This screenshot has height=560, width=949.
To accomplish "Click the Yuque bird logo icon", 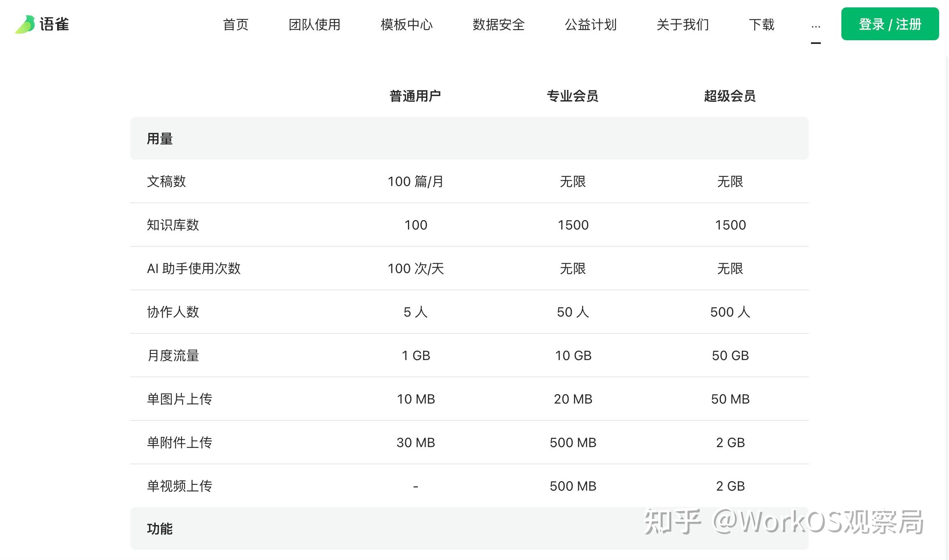I will click(25, 25).
